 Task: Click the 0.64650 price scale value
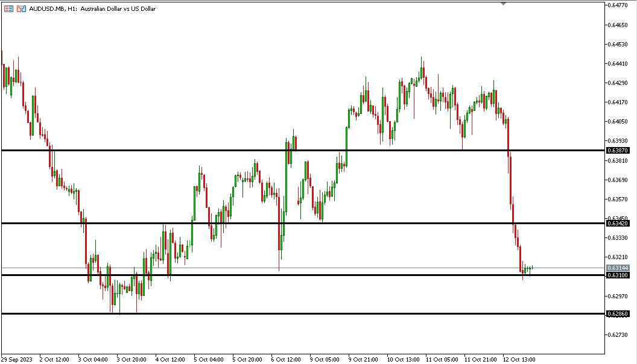click(618, 25)
